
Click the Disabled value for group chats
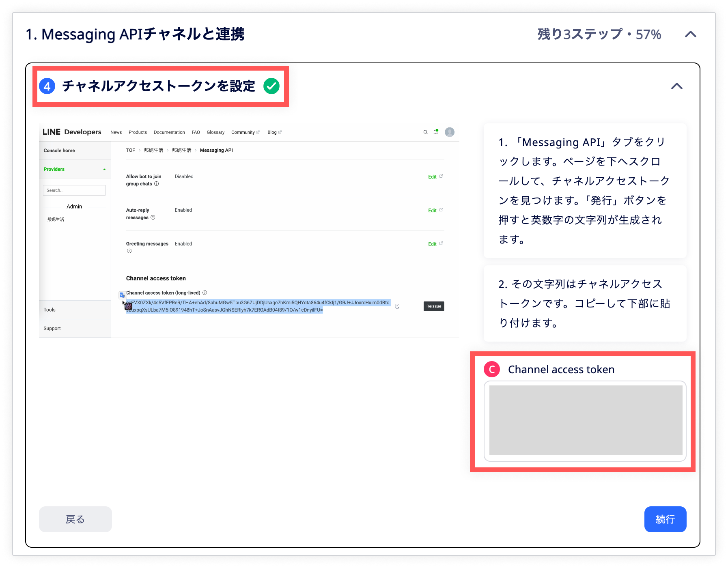pos(184,176)
